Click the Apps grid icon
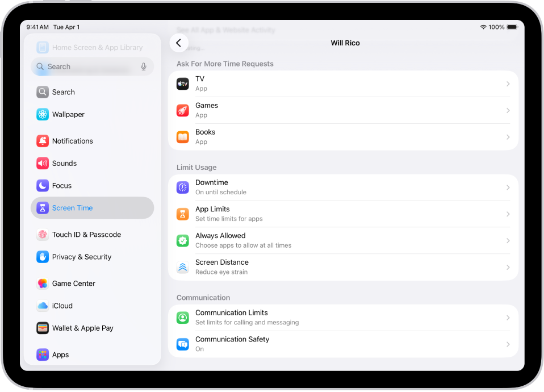The height and width of the screenshot is (392, 544). pos(43,355)
